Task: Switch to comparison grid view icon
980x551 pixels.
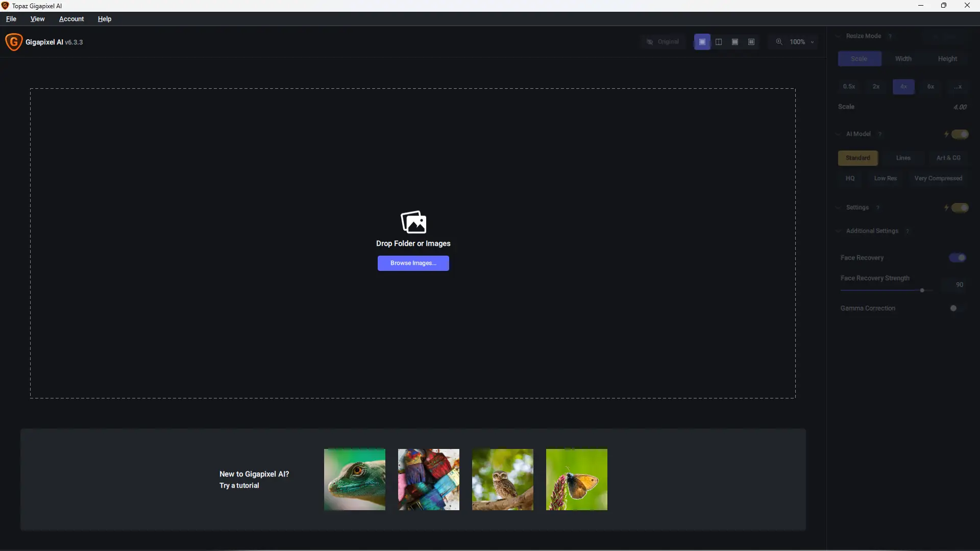Action: pyautogui.click(x=751, y=42)
